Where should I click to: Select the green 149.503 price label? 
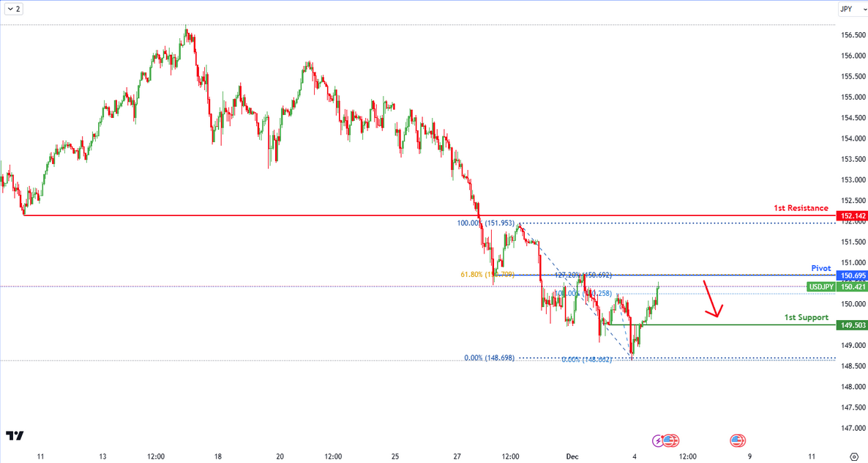pos(853,325)
